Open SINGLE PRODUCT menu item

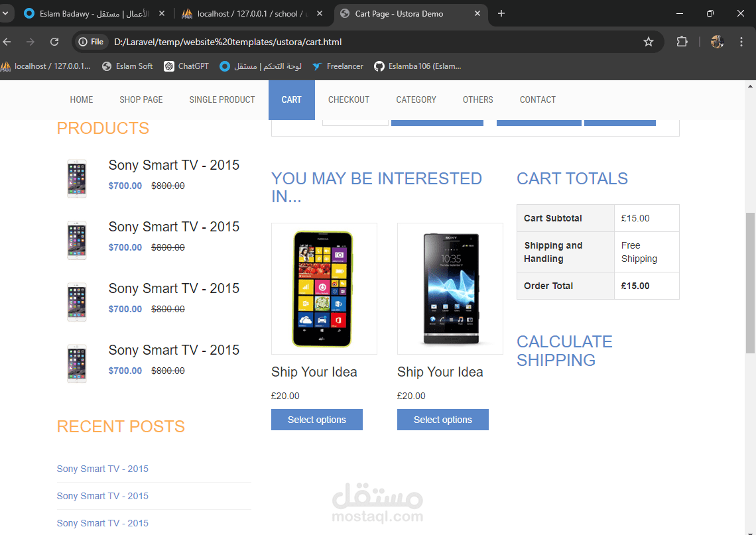pyautogui.click(x=222, y=99)
